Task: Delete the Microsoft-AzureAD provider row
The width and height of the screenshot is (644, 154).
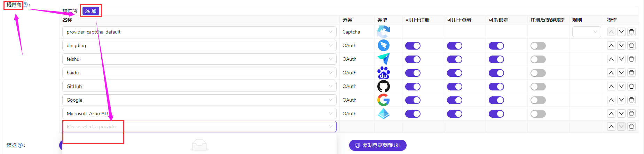Action: (631, 113)
